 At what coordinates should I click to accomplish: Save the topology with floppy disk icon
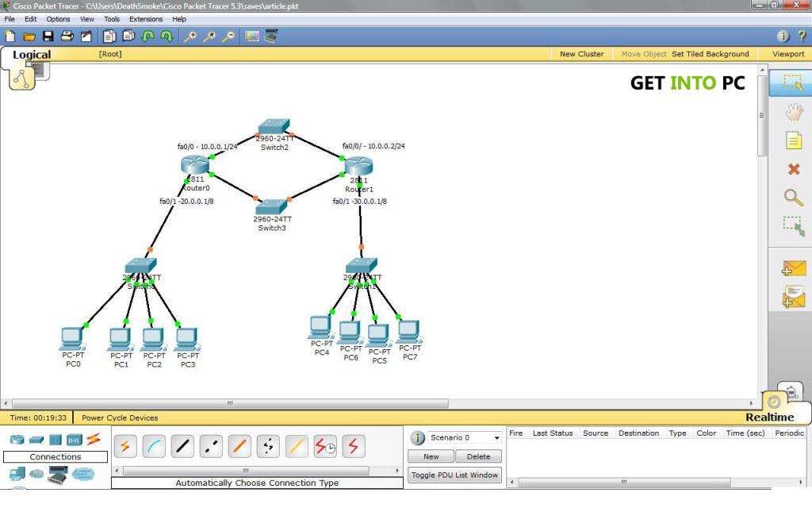[x=48, y=37]
